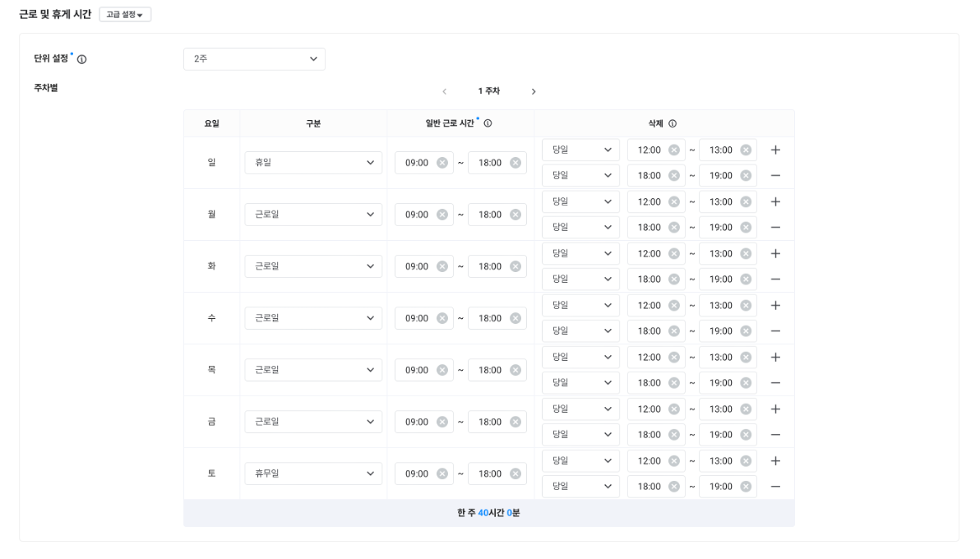
Task: Remove the second break row for 일요일
Action: tap(775, 176)
